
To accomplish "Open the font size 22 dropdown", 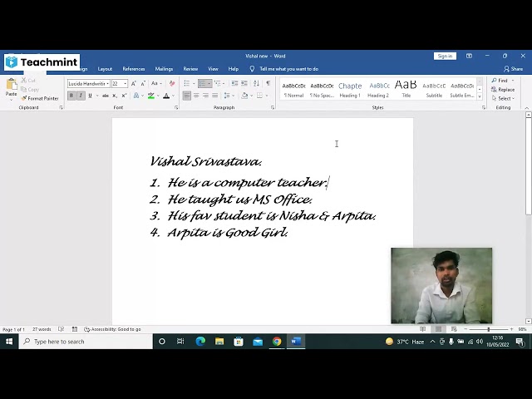I will point(126,83).
